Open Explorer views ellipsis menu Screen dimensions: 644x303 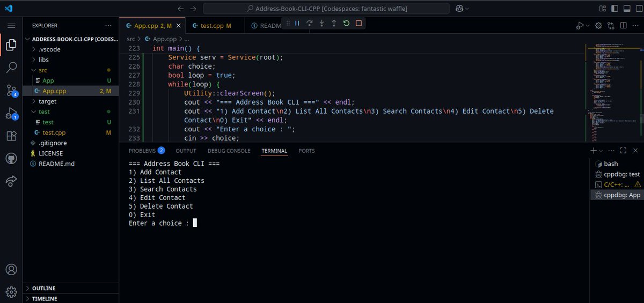tap(108, 25)
